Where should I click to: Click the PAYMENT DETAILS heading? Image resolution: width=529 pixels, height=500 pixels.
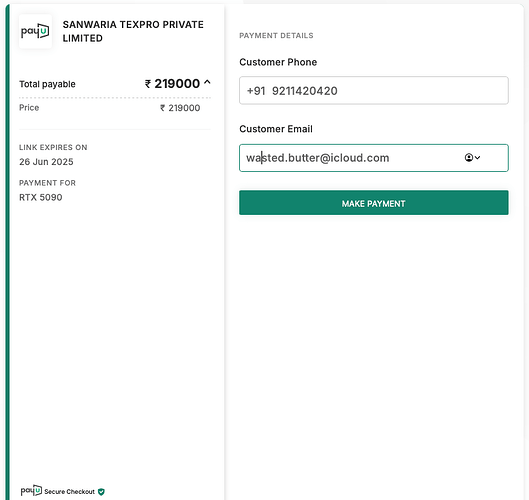coord(276,35)
